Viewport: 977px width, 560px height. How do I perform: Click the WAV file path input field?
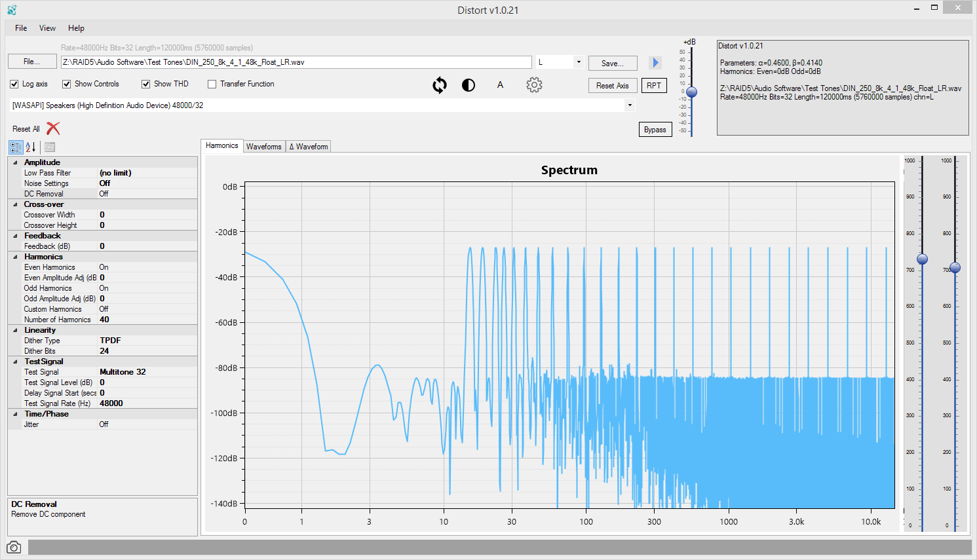(x=296, y=62)
